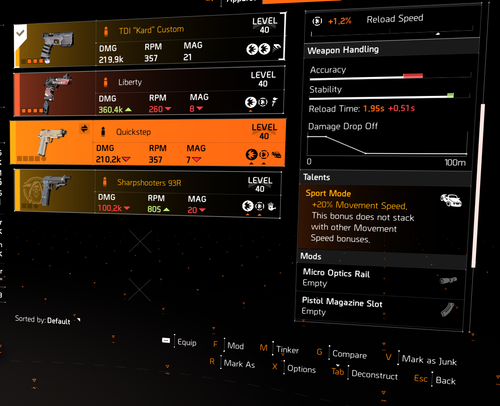Click the swap icon on the Quickstep item
The width and height of the screenshot is (500, 406).
(84, 128)
